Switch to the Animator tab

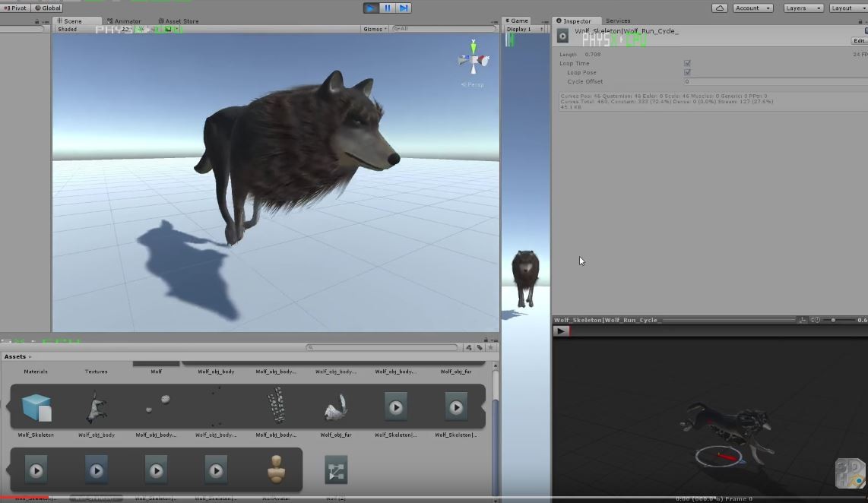[124, 21]
